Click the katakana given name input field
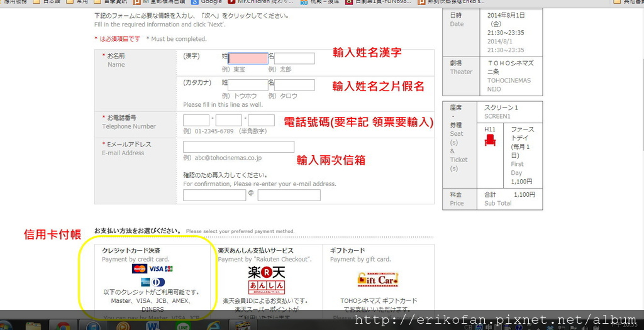Screen dimensions: 644x330 [294, 85]
